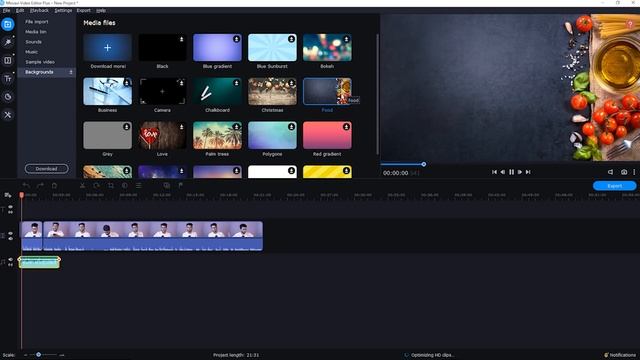This screenshot has width=640, height=360.
Task: Open the Import media sidebar tab
Action: coord(8,24)
